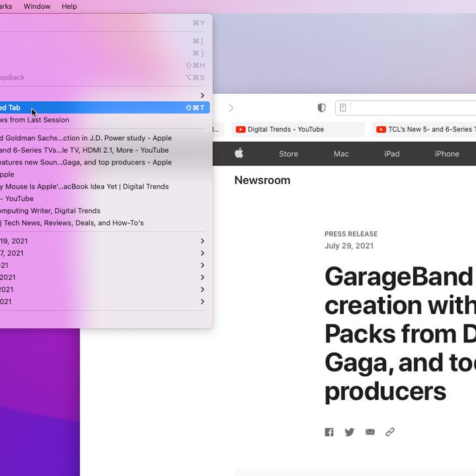
Task: Open history entry for 6-Series TVs YouTube video
Action: [x=104, y=150]
